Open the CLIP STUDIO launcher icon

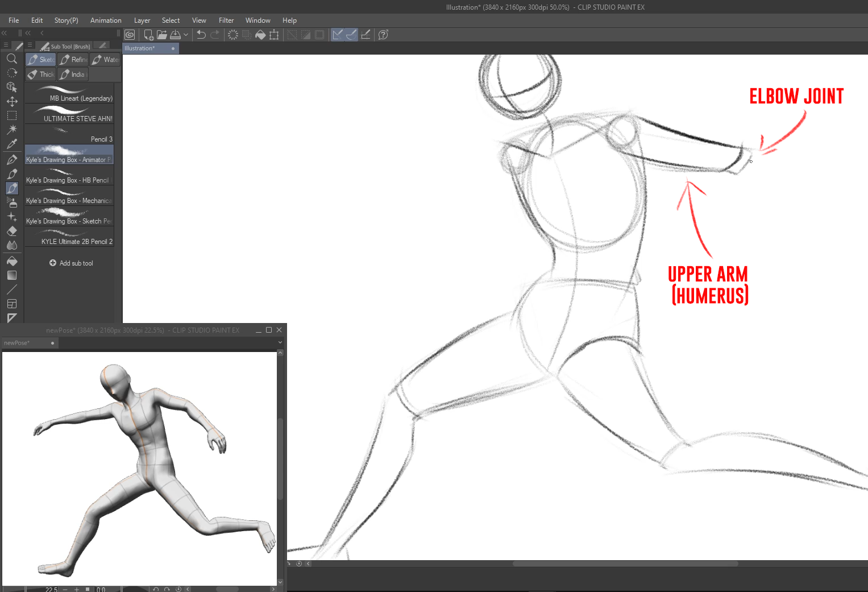(x=130, y=35)
